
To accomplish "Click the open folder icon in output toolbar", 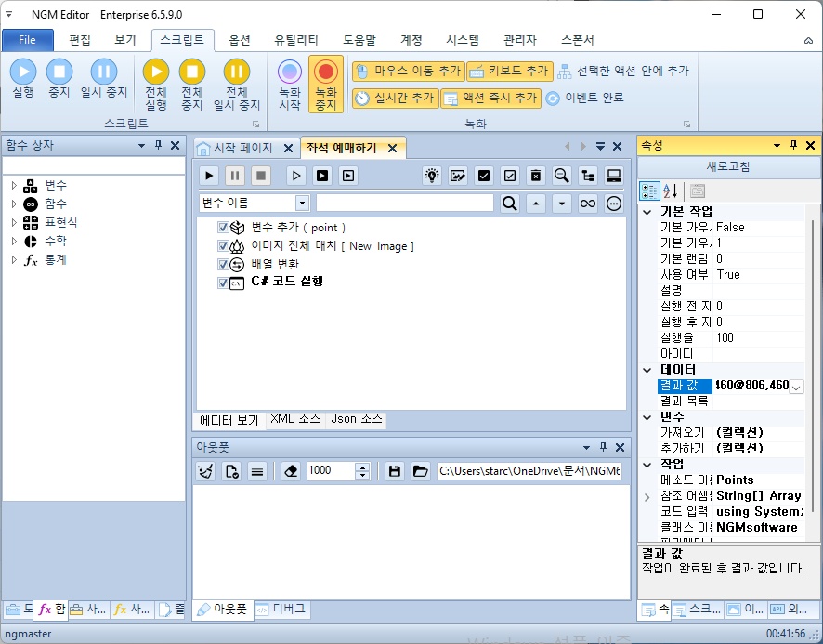I will [x=421, y=470].
